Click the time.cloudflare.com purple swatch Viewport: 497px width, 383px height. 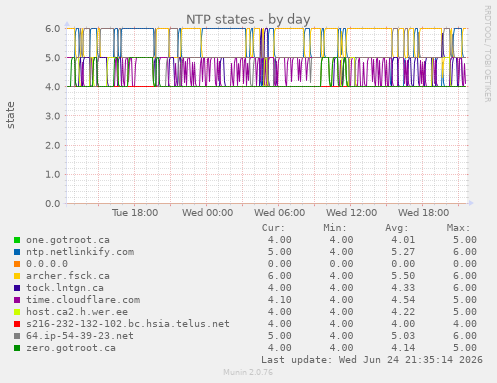(17, 300)
